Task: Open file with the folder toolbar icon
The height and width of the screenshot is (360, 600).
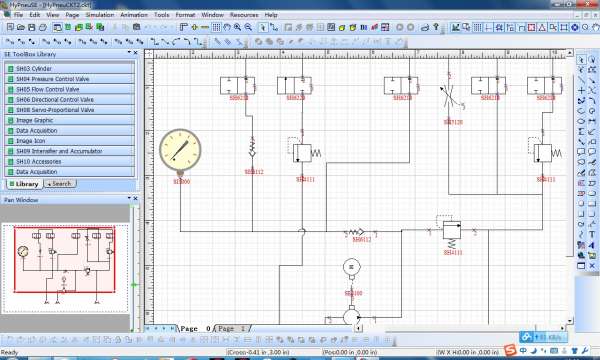Action: pyautogui.click(x=21, y=27)
